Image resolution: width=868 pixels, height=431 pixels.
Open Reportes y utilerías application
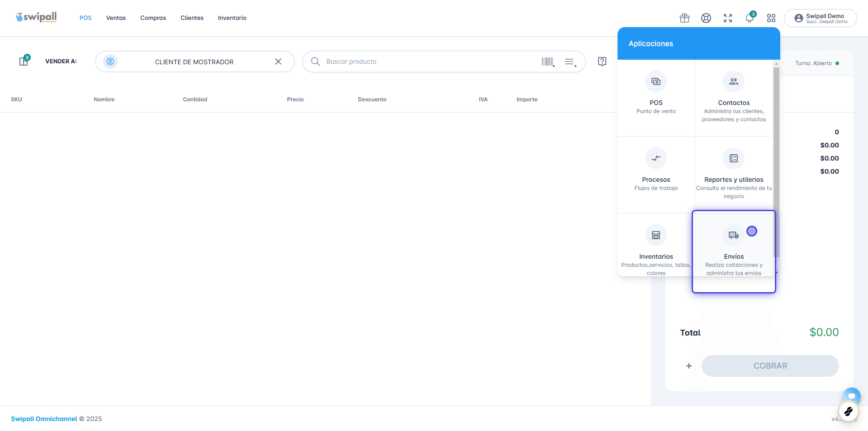pyautogui.click(x=734, y=175)
